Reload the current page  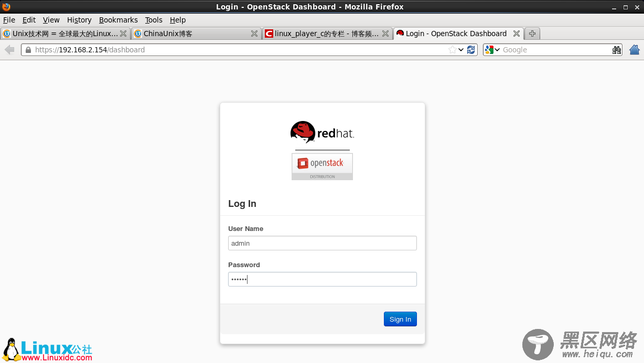471,50
